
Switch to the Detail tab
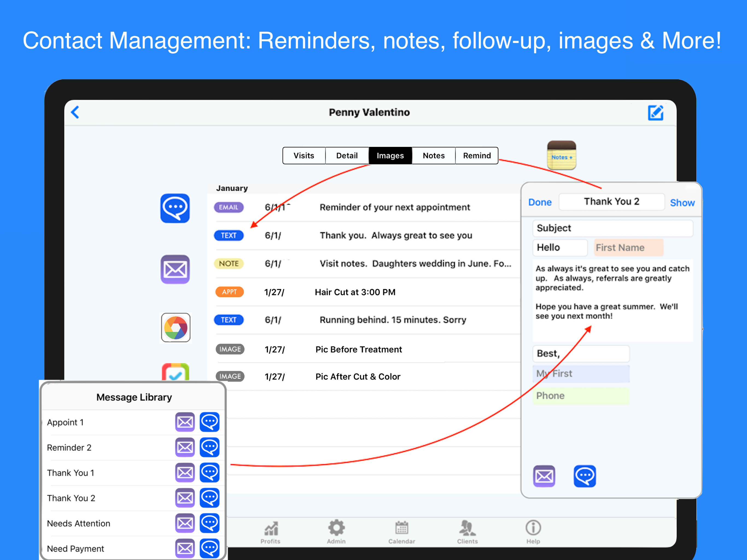click(x=347, y=155)
